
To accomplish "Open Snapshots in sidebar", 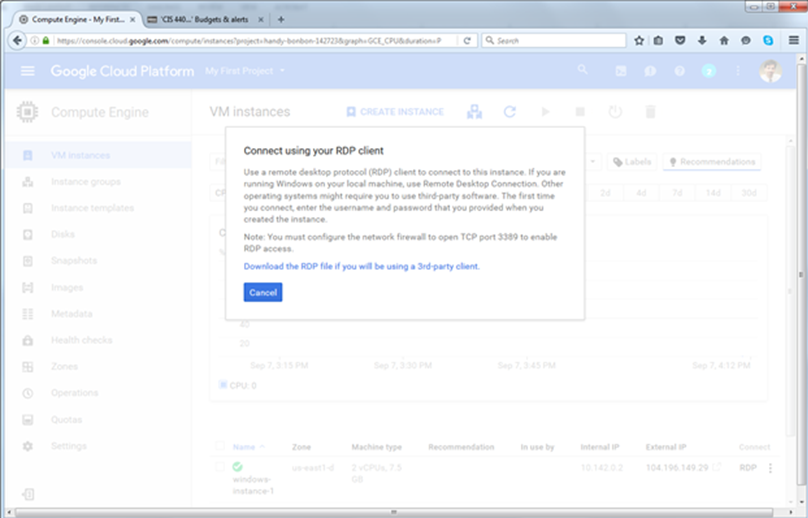I will click(x=98, y=260).
